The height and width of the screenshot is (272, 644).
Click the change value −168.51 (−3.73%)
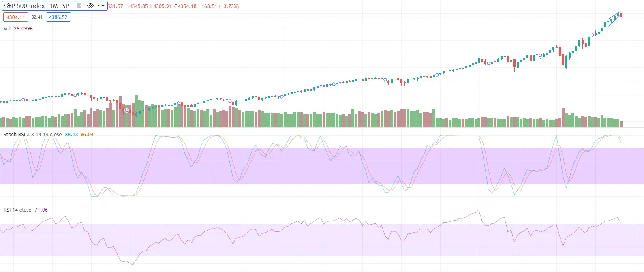[x=219, y=6]
